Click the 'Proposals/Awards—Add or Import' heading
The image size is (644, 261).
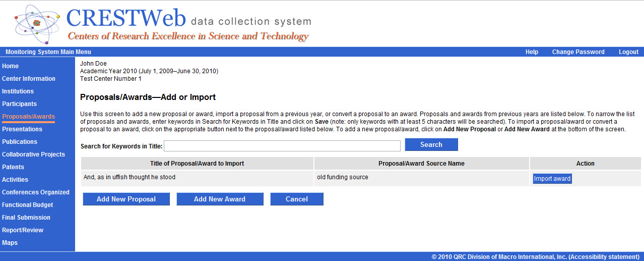148,97
